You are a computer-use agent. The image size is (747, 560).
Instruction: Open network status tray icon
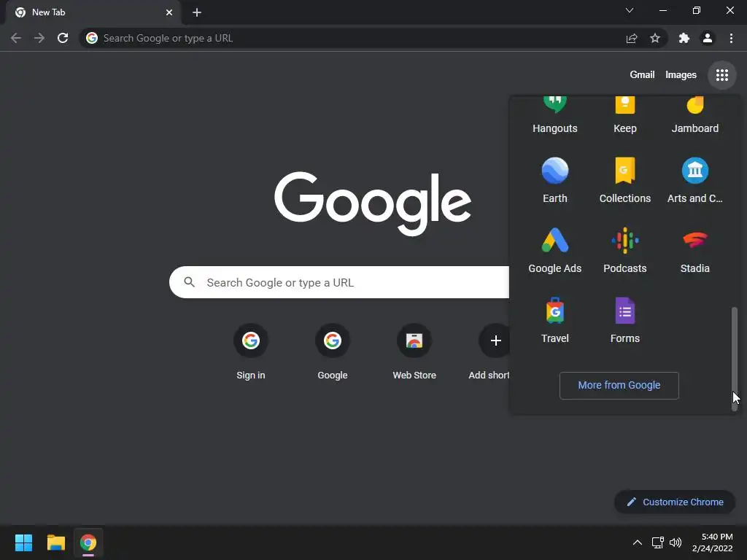(657, 542)
